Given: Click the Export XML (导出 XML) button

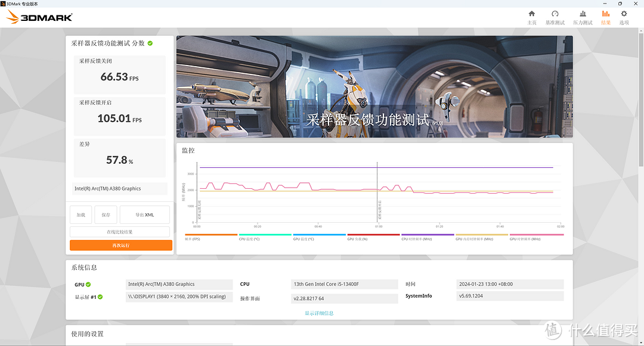Looking at the screenshot, I should click(x=144, y=215).
